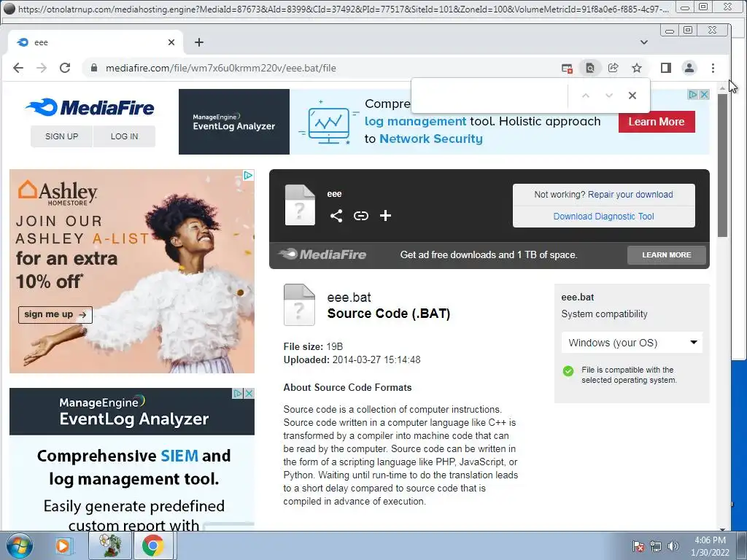Close the eee tab
Image resolution: width=747 pixels, height=560 pixels.
click(x=171, y=42)
